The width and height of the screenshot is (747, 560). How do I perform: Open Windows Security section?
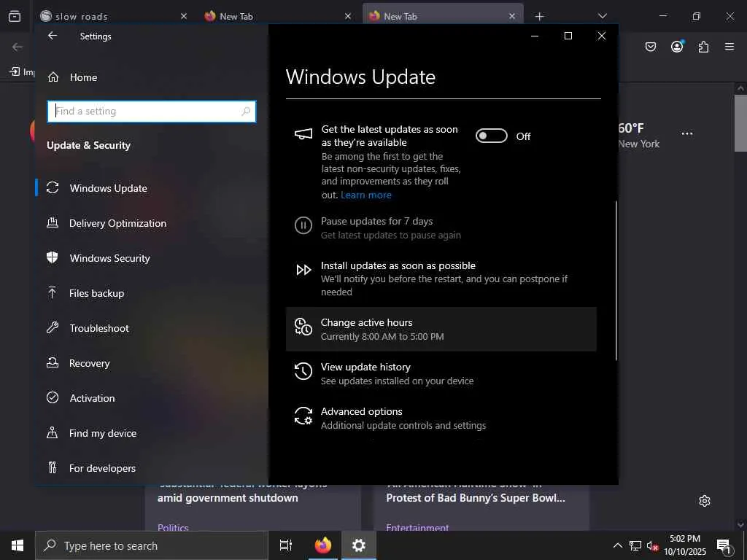click(x=152, y=258)
